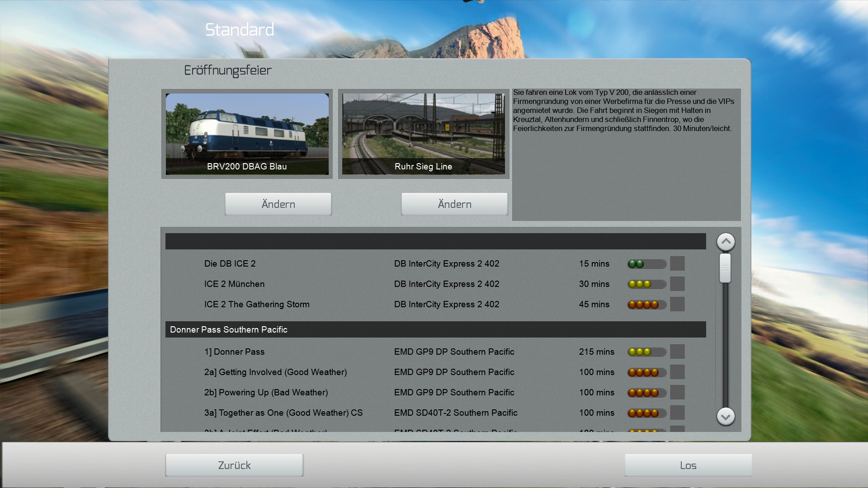Viewport: 868px width, 488px height.
Task: Select scenario 2b] Powering Up (Bad Weather)
Action: (x=266, y=392)
